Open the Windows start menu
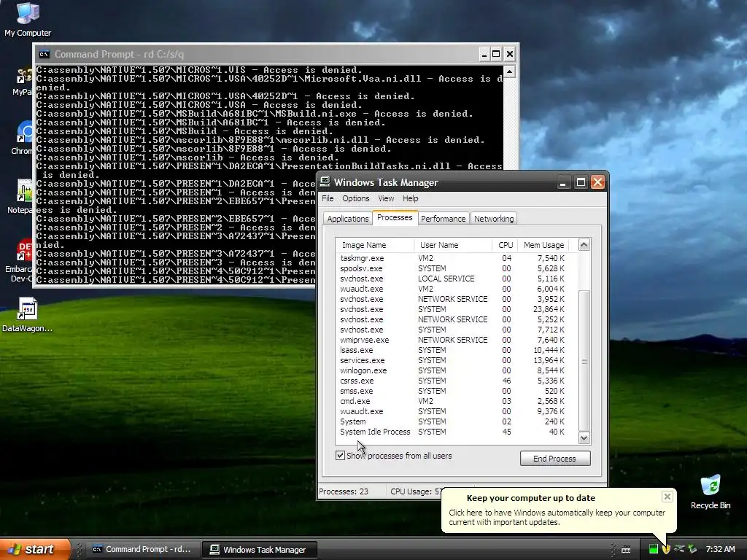The width and height of the screenshot is (747, 560). (x=34, y=549)
